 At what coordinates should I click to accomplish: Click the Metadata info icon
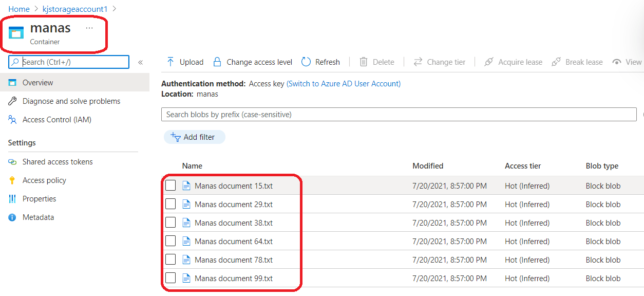(x=12, y=217)
